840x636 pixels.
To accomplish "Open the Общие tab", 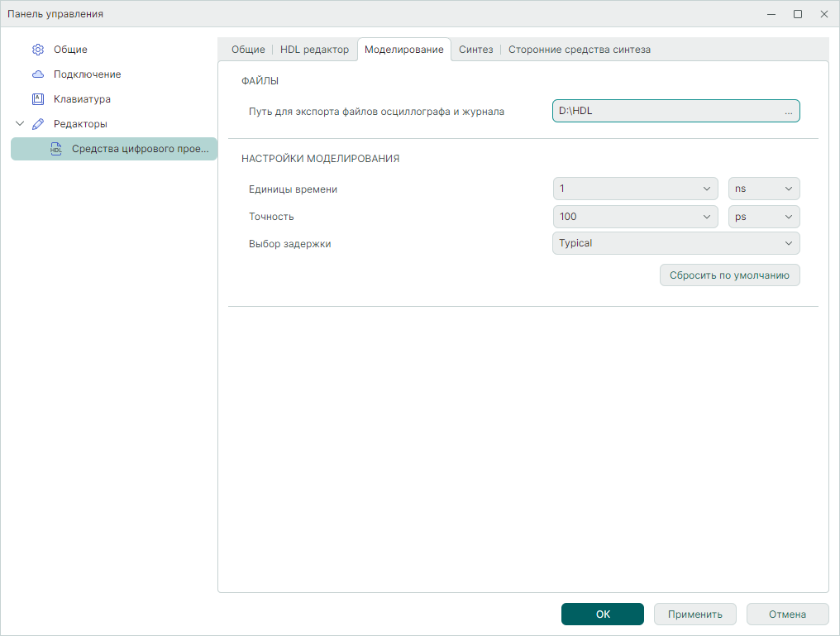I will (247, 50).
